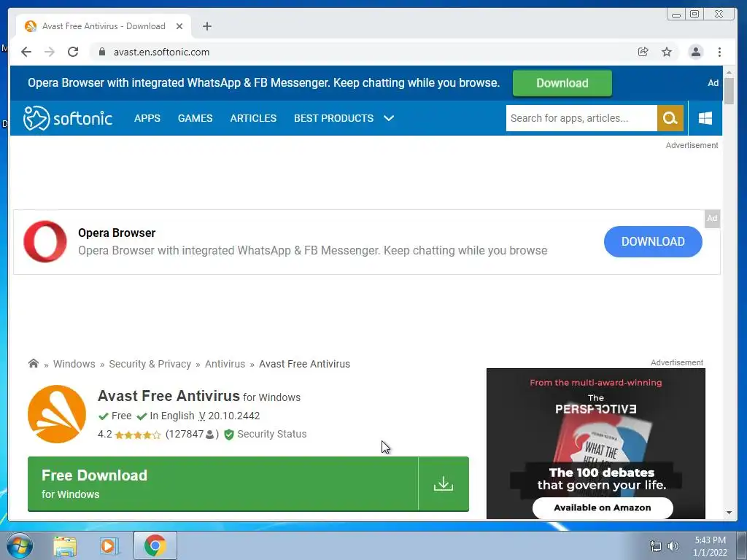This screenshot has height=560, width=747.
Task: Open the BEST PRODUCTS menu item
Action: tap(333, 118)
